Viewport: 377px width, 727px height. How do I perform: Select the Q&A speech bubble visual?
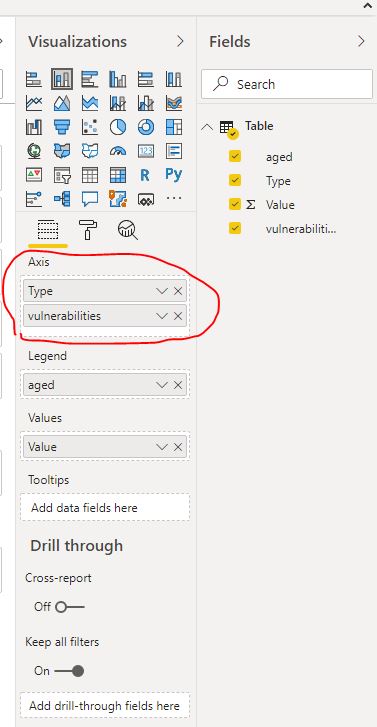click(89, 199)
